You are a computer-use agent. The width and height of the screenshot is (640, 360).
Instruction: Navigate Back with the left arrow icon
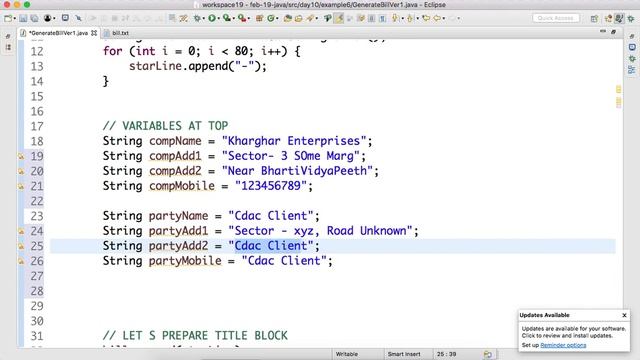pos(437,18)
